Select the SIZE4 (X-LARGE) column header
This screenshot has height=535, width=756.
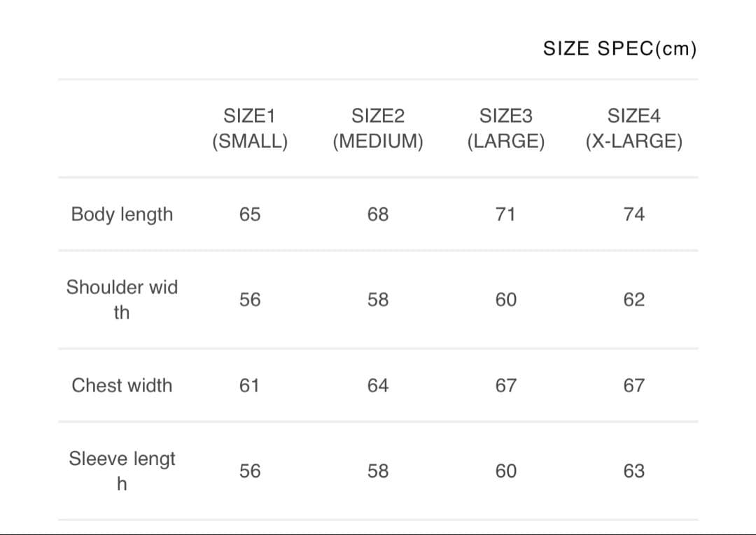pos(633,128)
